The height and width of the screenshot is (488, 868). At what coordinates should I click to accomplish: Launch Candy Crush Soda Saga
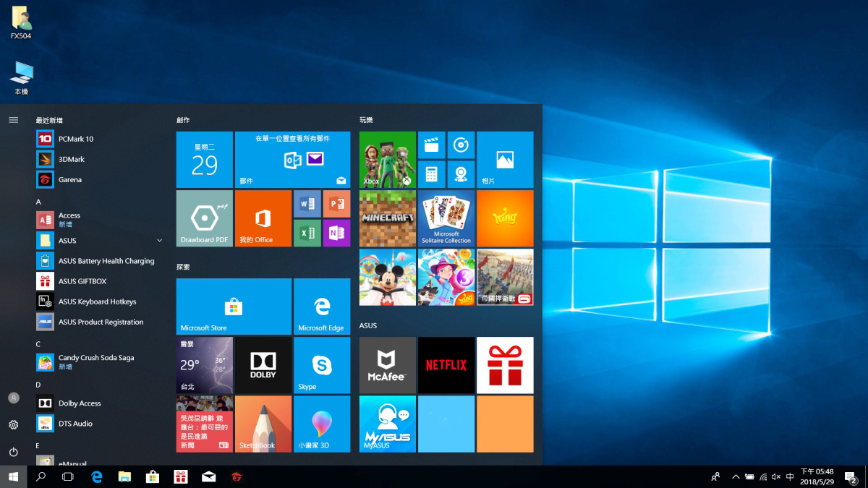pos(100,362)
